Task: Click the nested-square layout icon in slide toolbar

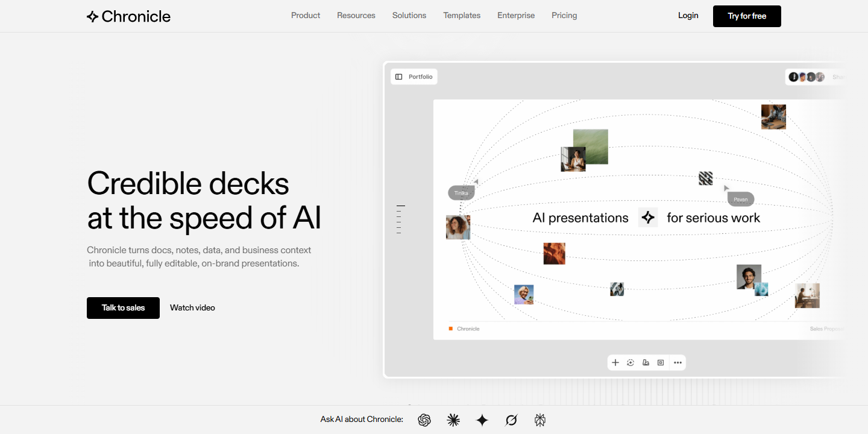Action: (x=661, y=362)
